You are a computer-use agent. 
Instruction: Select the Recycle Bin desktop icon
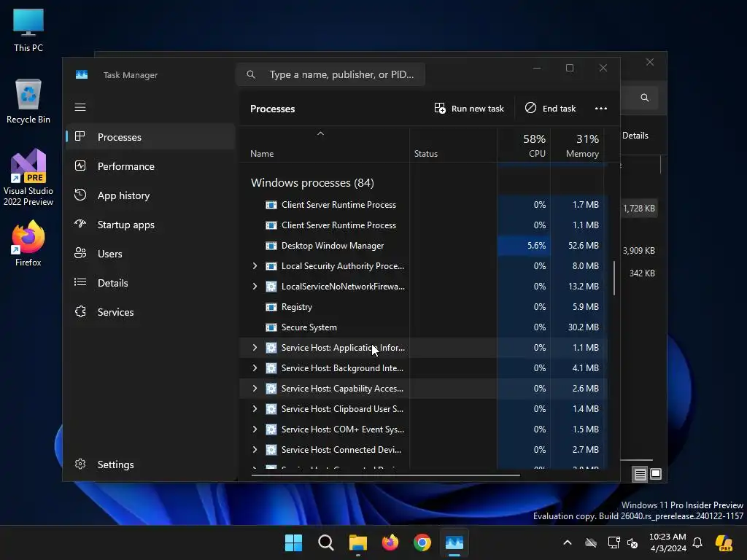pos(28,101)
